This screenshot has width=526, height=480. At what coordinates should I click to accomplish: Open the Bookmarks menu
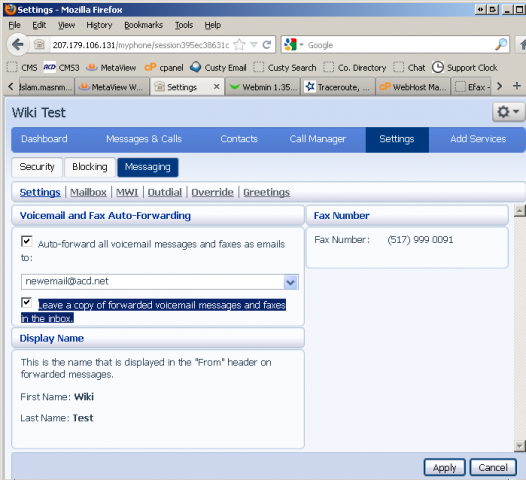tap(143, 25)
